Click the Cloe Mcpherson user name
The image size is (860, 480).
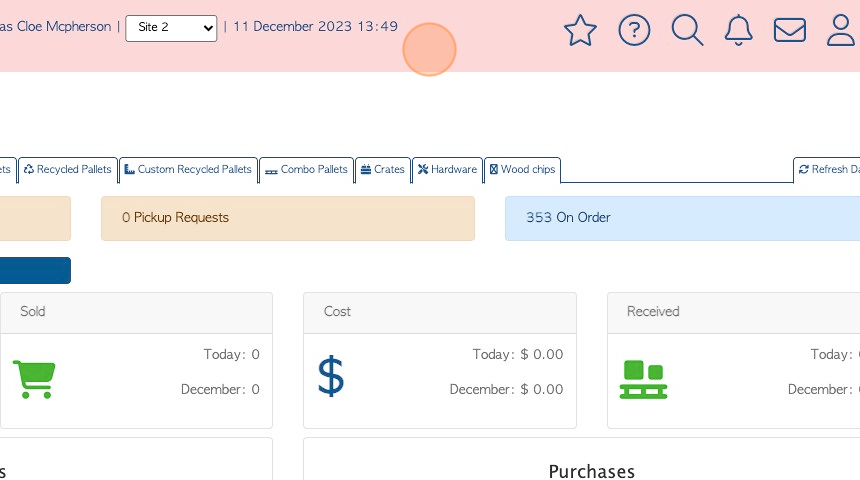click(64, 26)
